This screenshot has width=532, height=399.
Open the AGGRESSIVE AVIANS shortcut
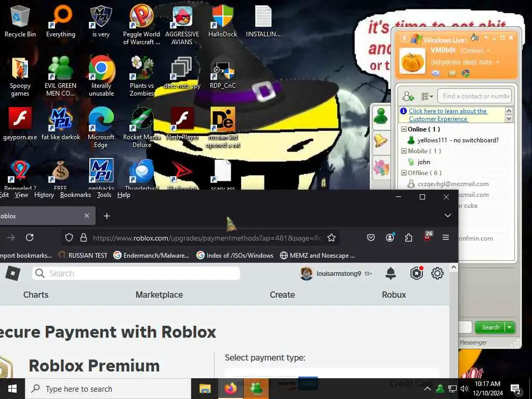(x=182, y=24)
